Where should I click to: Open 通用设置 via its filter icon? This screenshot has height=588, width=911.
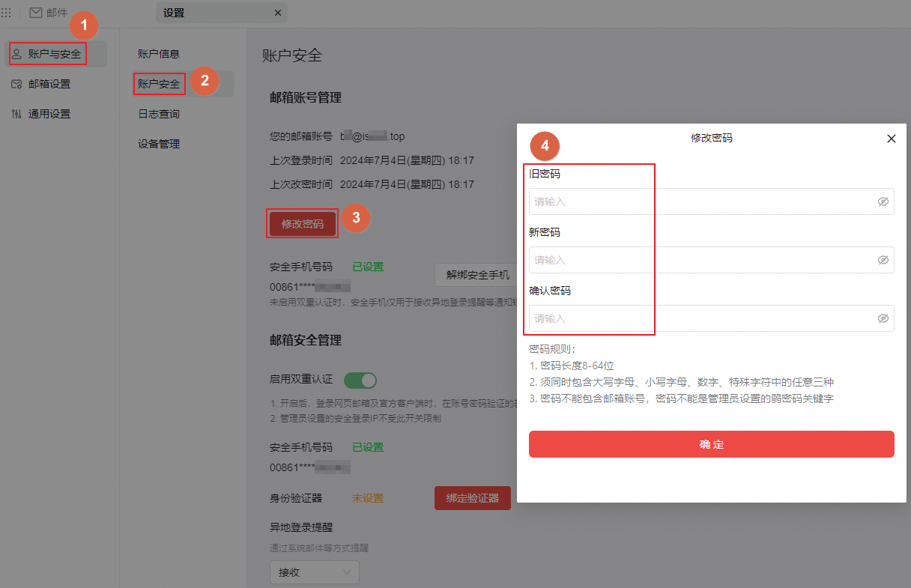point(16,113)
